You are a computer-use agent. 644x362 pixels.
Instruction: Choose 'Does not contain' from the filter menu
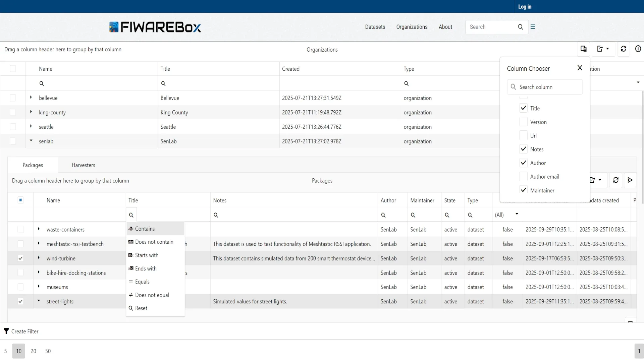click(x=154, y=242)
